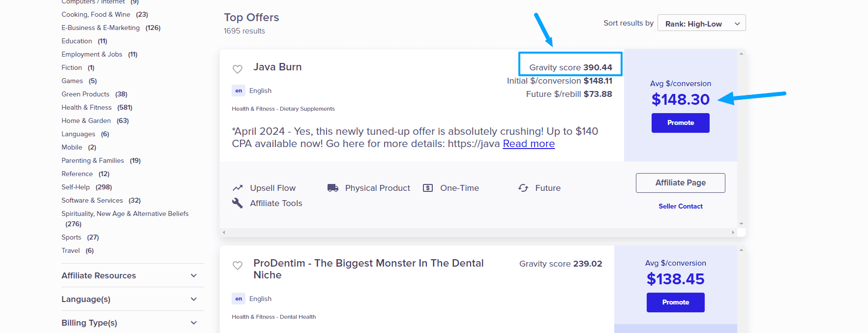Screen dimensions: 868x333
Task: Expand the Language(s) filter section
Action: (132, 299)
